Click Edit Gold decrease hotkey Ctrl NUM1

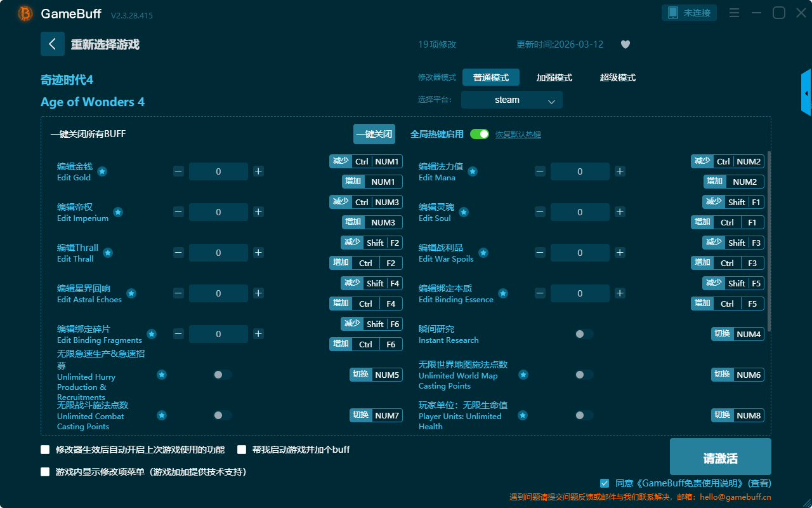click(366, 161)
